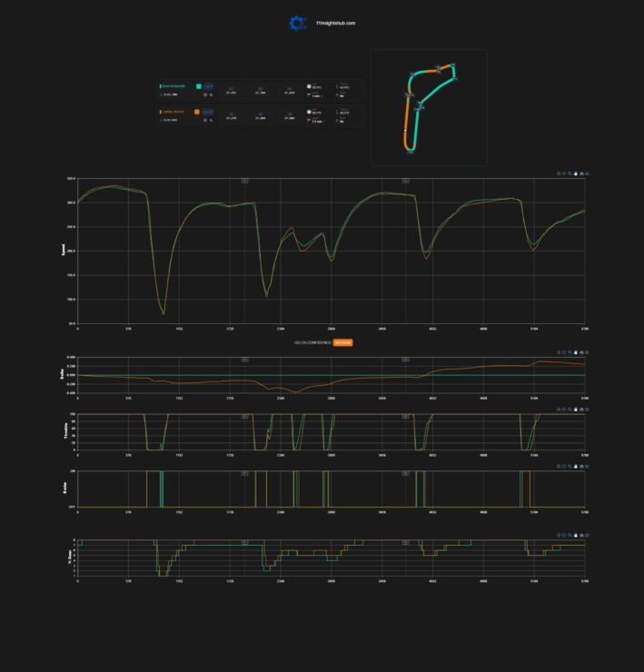Screen dimensions: 644x672
Task: Click the DELTA CONFIDENCE label
Action: tap(312, 342)
